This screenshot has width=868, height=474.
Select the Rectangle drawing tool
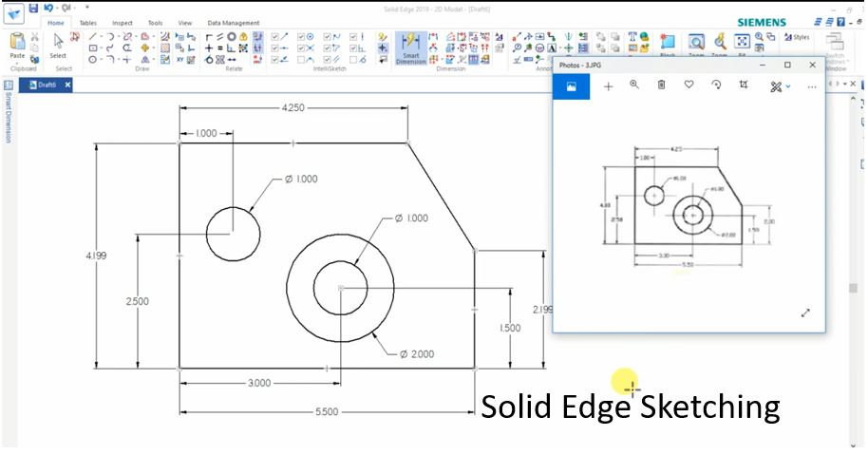click(93, 48)
